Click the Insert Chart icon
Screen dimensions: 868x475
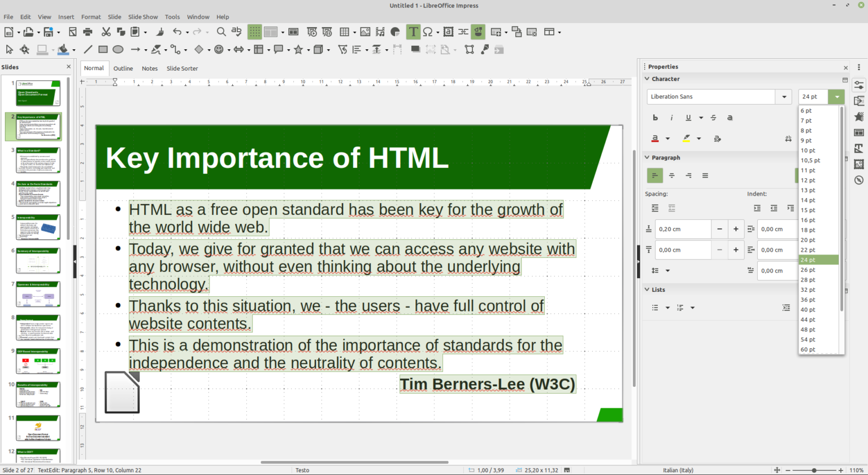(x=394, y=32)
